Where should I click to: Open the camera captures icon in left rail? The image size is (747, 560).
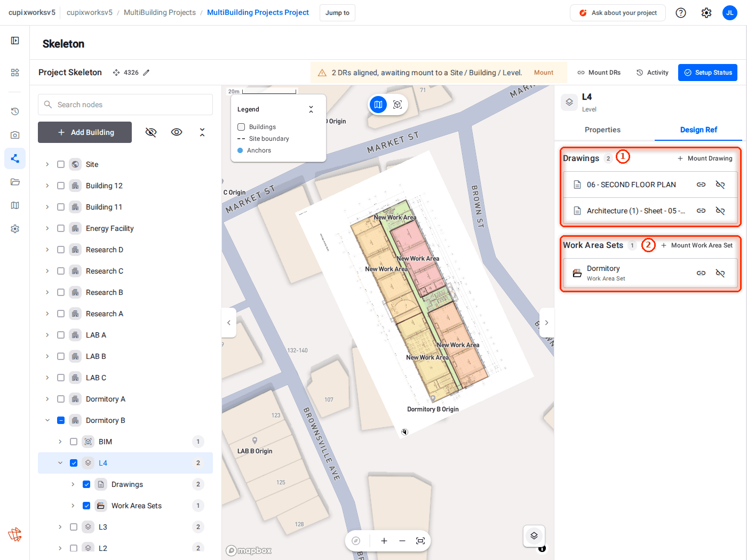coord(15,135)
